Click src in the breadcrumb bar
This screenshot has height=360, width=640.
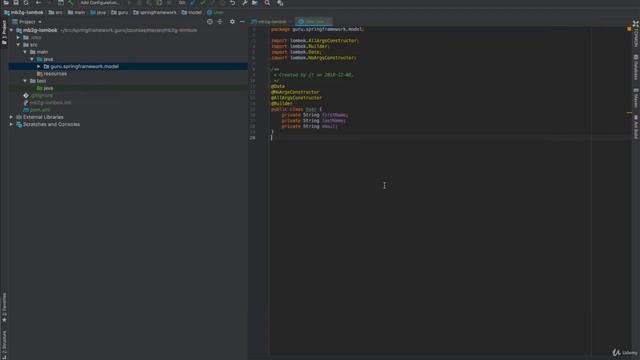56,12
